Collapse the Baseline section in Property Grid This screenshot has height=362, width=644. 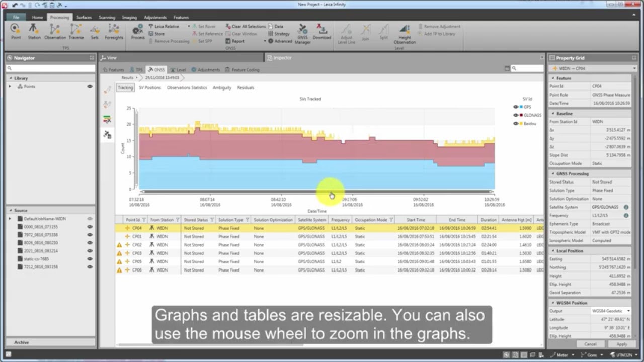point(552,114)
